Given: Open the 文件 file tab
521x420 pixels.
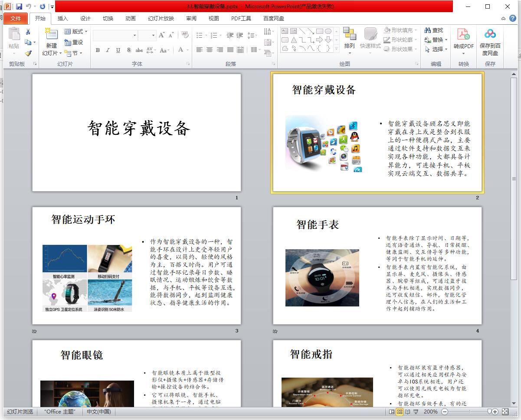Looking at the screenshot, I should click(x=16, y=19).
